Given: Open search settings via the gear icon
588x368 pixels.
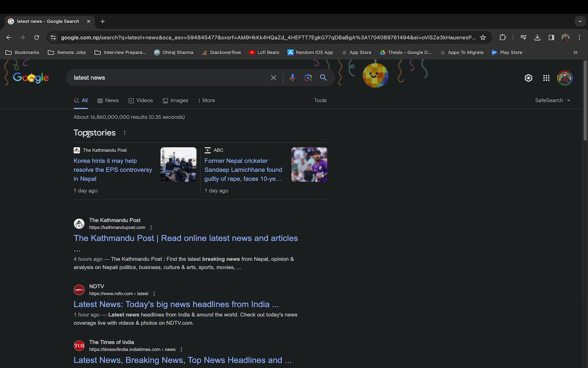Looking at the screenshot, I should tap(528, 78).
